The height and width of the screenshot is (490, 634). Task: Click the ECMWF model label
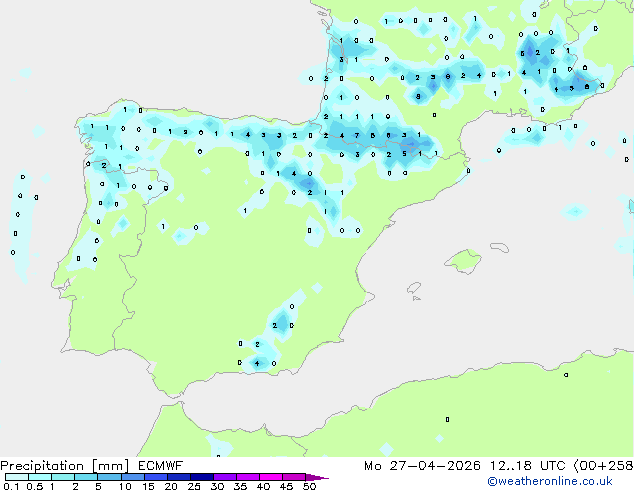(161, 466)
